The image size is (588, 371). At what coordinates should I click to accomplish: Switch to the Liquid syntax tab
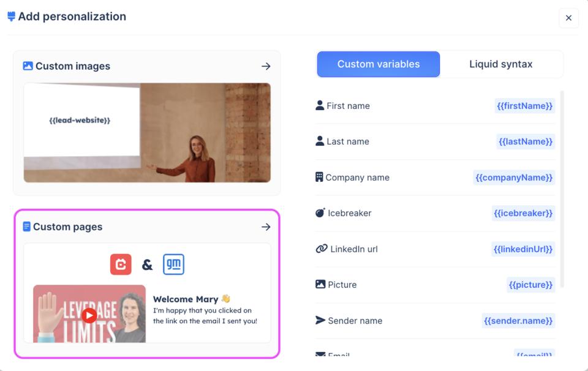[x=500, y=64]
